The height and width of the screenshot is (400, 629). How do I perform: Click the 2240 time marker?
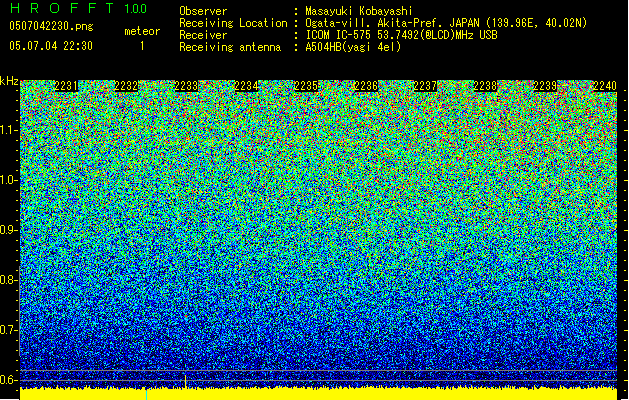tap(605, 86)
